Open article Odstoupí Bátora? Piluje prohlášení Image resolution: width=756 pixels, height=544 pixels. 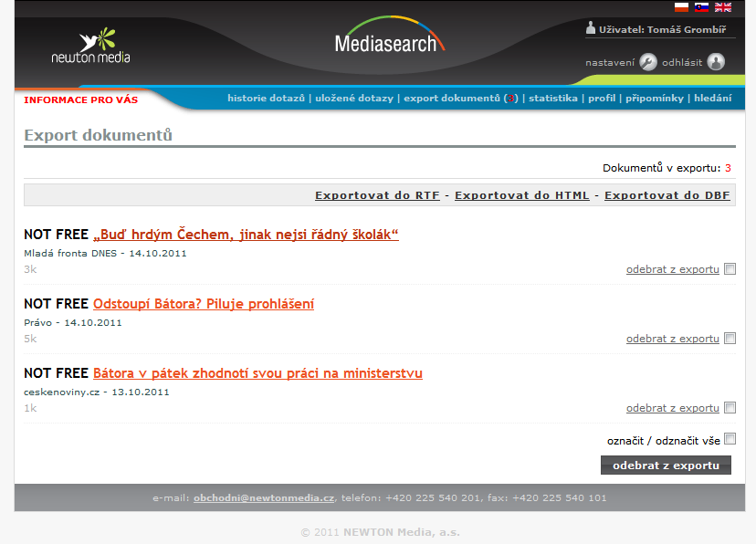point(204,304)
